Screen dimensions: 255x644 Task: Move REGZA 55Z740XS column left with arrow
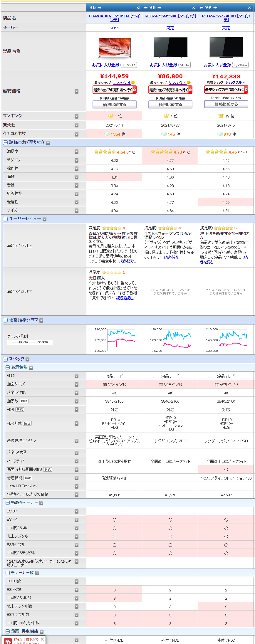(x=202, y=8)
